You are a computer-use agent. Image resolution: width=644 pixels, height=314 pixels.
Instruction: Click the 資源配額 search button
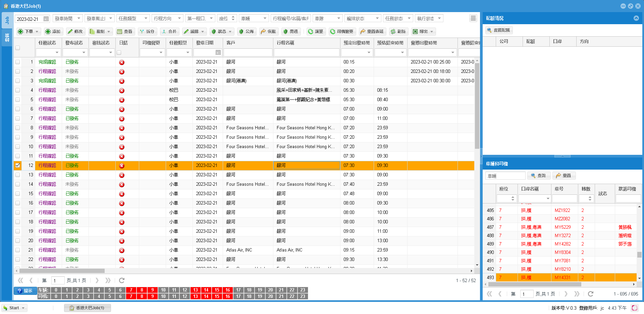pyautogui.click(x=499, y=30)
